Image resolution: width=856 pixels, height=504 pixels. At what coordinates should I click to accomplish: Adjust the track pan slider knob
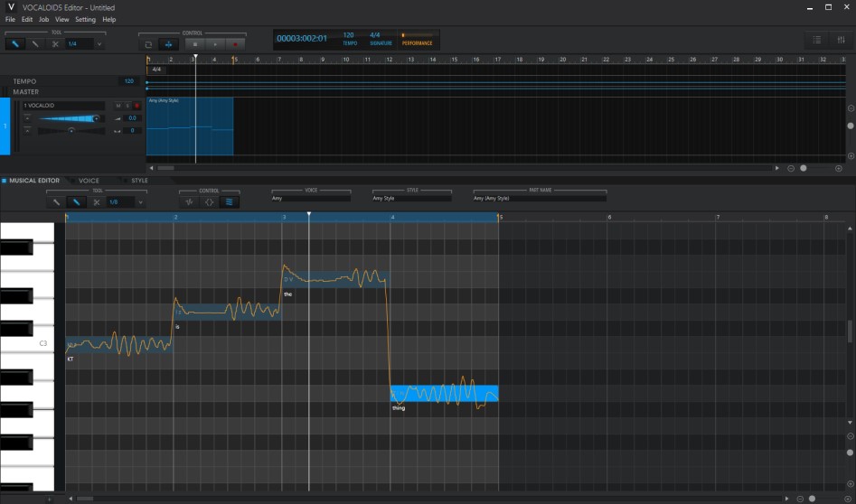point(71,130)
